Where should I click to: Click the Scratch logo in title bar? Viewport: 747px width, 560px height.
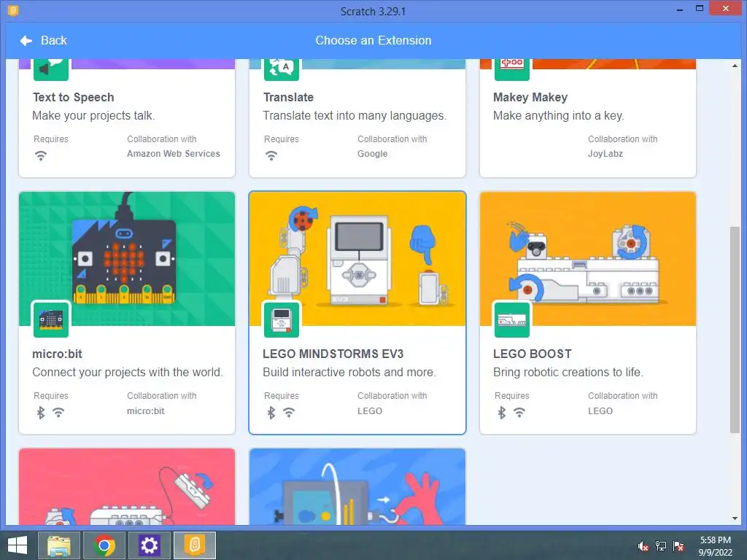13,10
